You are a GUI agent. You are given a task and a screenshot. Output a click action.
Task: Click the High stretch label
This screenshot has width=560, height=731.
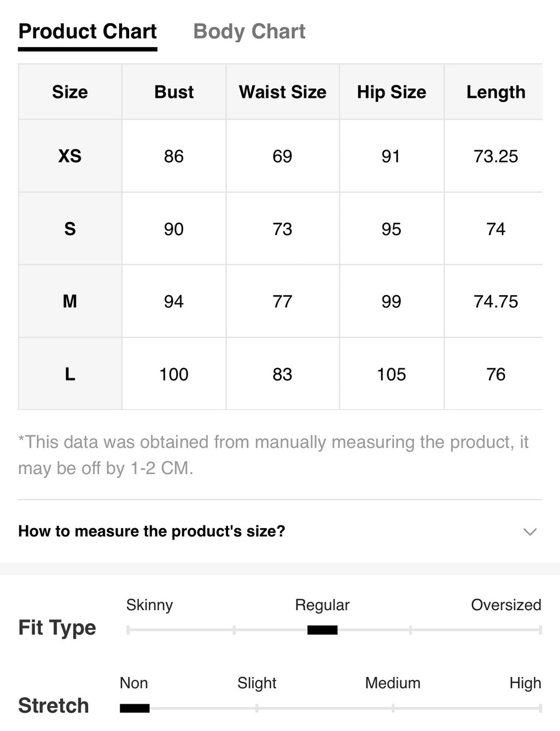coord(525,683)
